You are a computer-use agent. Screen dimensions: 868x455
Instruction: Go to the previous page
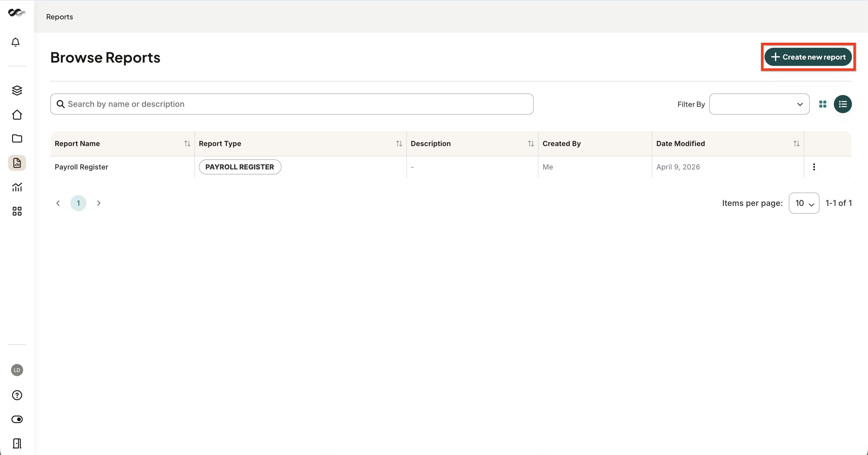point(58,203)
